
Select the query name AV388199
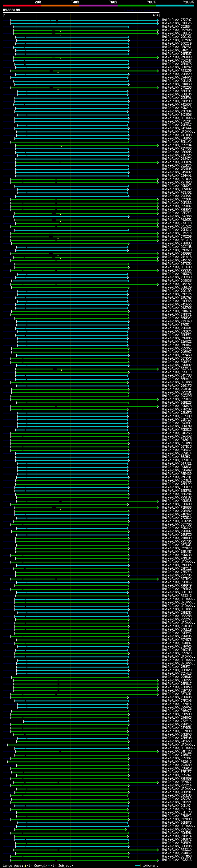coord(11,10)
